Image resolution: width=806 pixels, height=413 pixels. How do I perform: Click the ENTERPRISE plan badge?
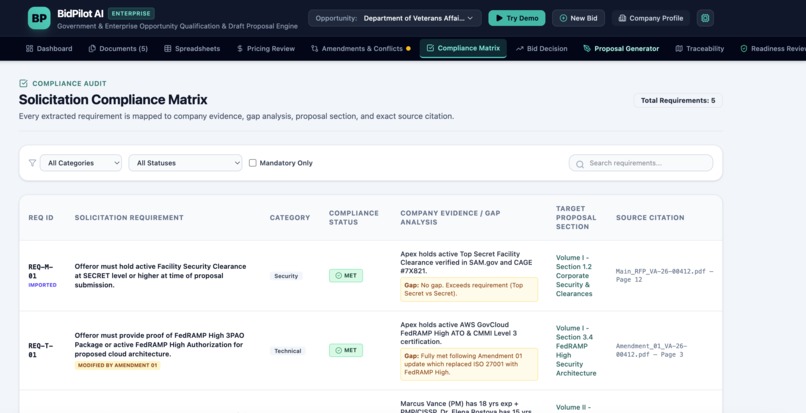131,13
